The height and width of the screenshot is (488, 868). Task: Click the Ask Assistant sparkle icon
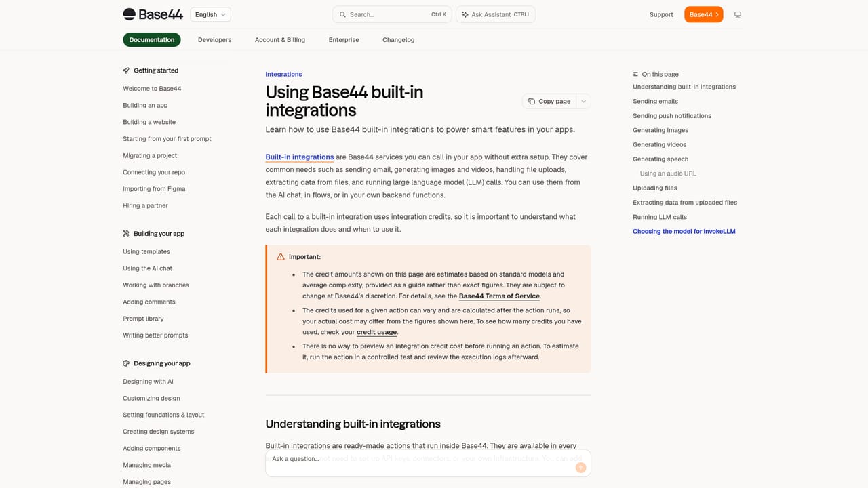click(x=465, y=14)
